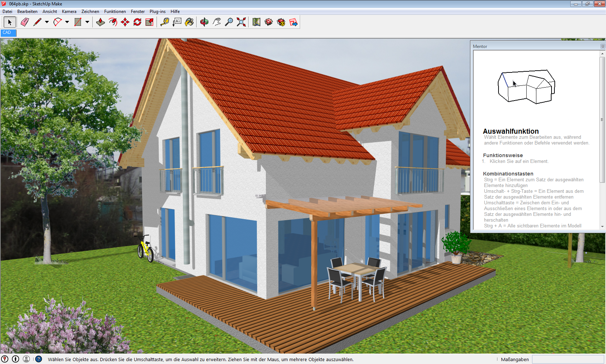Activate the Paint Bucket tool
606x364 pixels.
click(189, 22)
